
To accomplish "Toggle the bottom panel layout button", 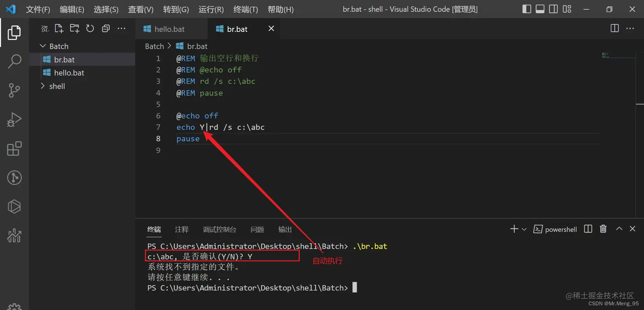I will pos(540,9).
